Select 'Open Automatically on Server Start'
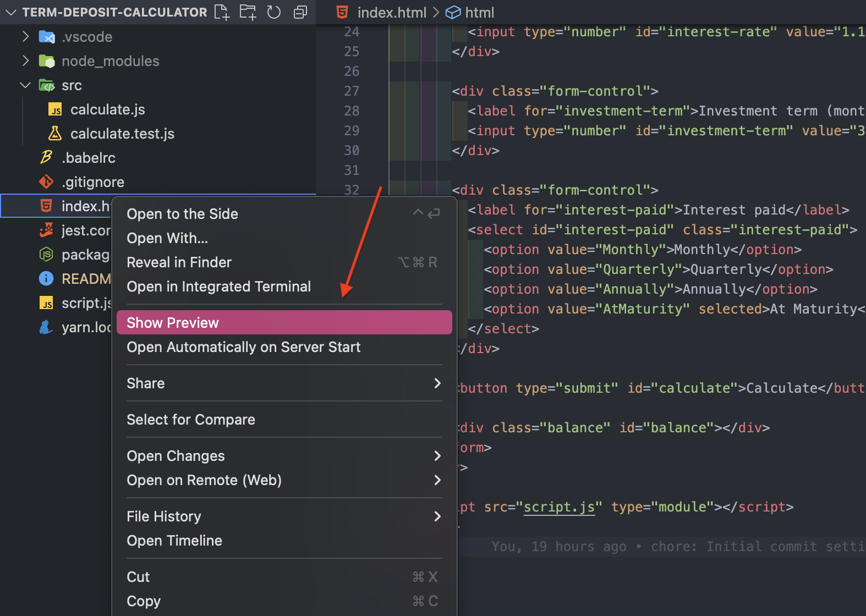The height and width of the screenshot is (616, 866). point(284,347)
